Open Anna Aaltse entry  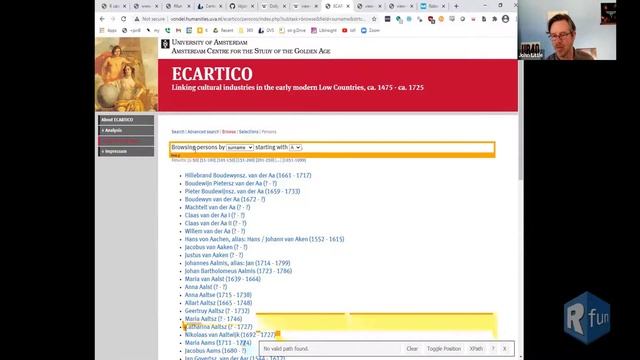(218, 295)
